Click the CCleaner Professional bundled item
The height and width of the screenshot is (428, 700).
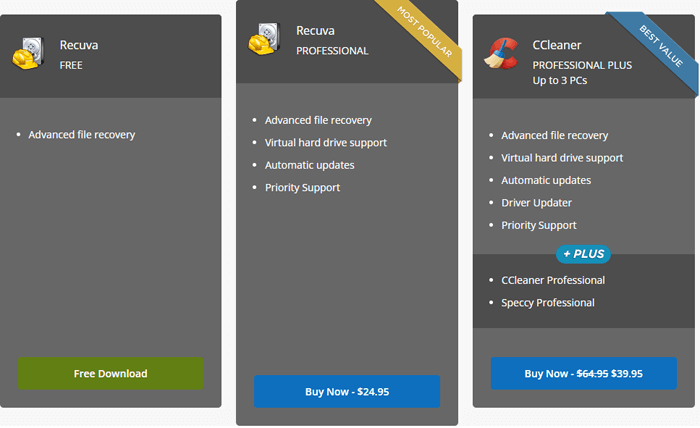tap(553, 280)
